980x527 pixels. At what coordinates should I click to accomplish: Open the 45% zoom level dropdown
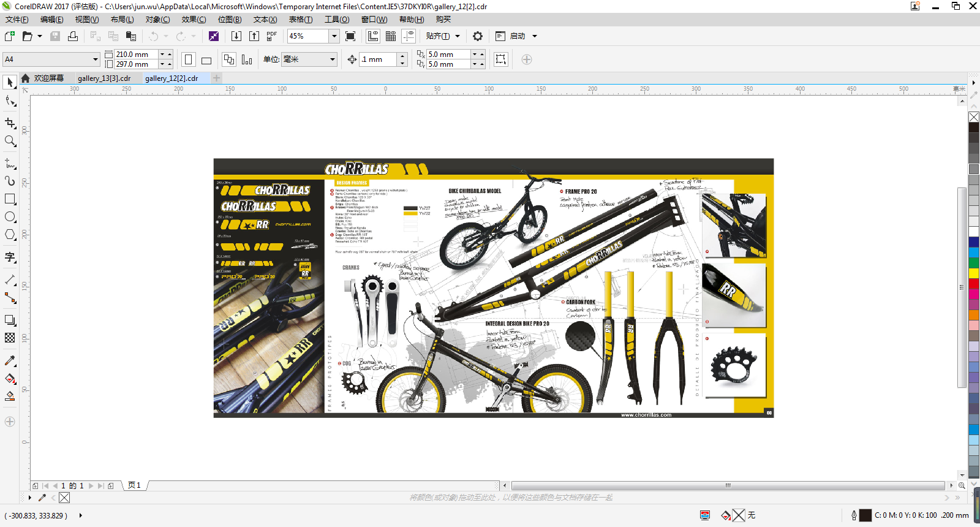pyautogui.click(x=334, y=36)
